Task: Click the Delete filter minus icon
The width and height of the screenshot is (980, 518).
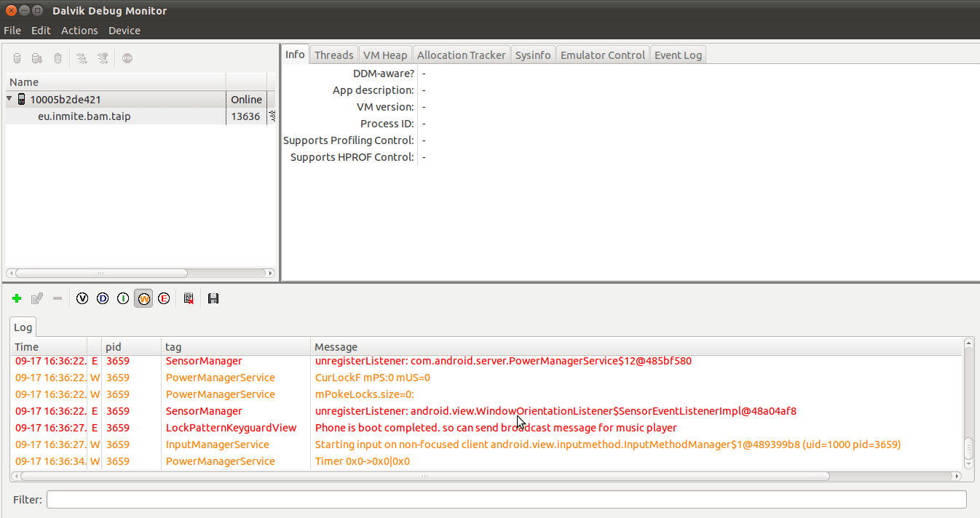Action: [58, 298]
